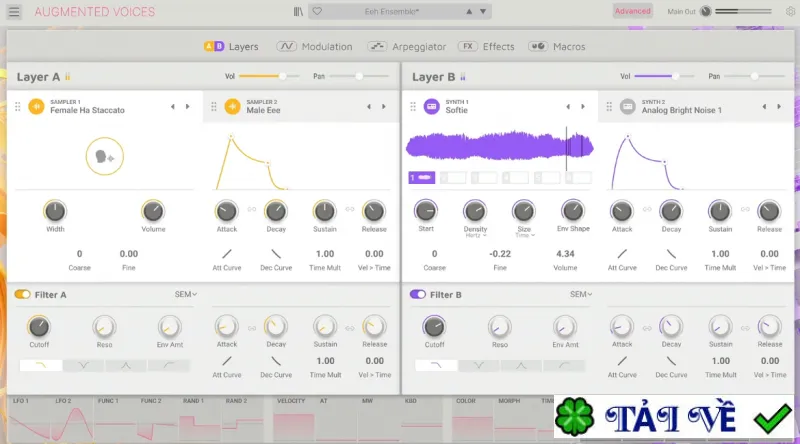This screenshot has height=444, width=800.
Task: Open the Density Hertz unit dropdown
Action: (x=476, y=235)
